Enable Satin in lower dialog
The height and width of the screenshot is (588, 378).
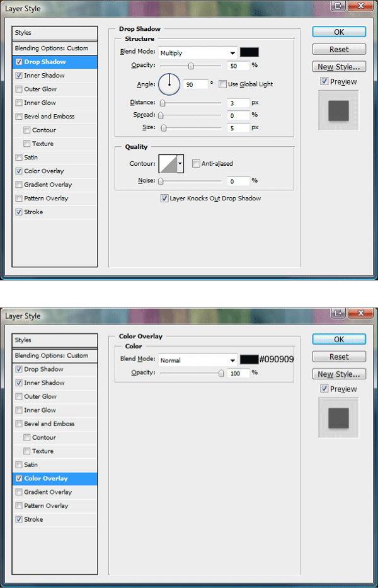[19, 464]
